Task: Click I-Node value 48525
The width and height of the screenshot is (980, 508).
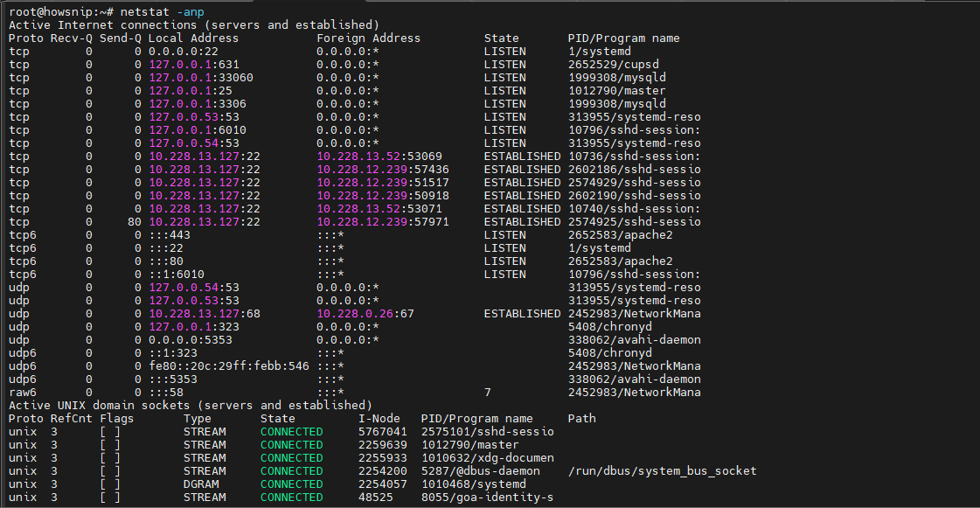Action: pyautogui.click(x=376, y=498)
